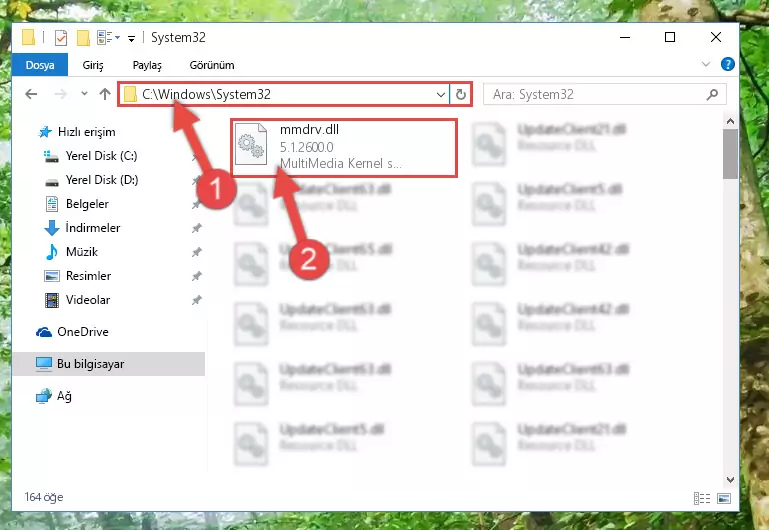Click the mmdrv.dll gear file icon
This screenshot has height=530, width=769.
(251, 144)
